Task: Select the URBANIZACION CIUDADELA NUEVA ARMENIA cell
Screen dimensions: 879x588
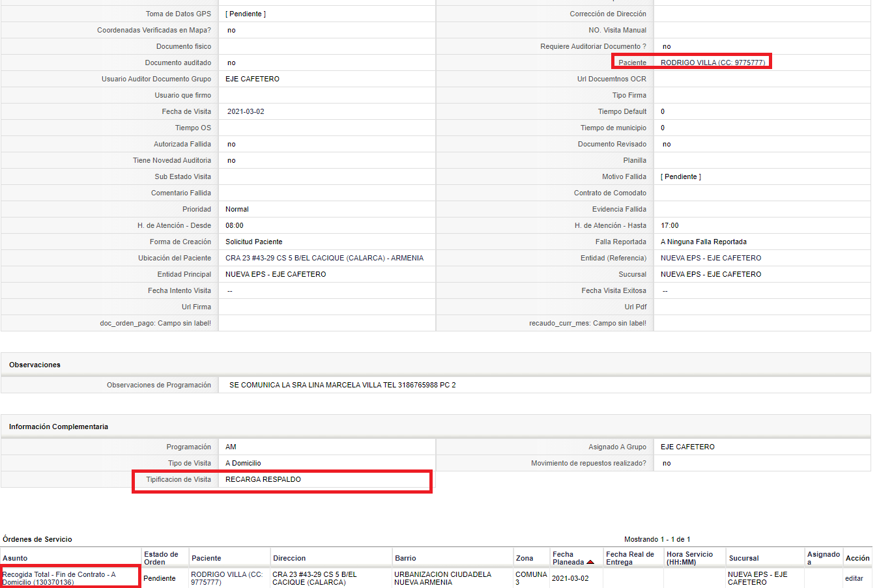Action: (x=443, y=578)
